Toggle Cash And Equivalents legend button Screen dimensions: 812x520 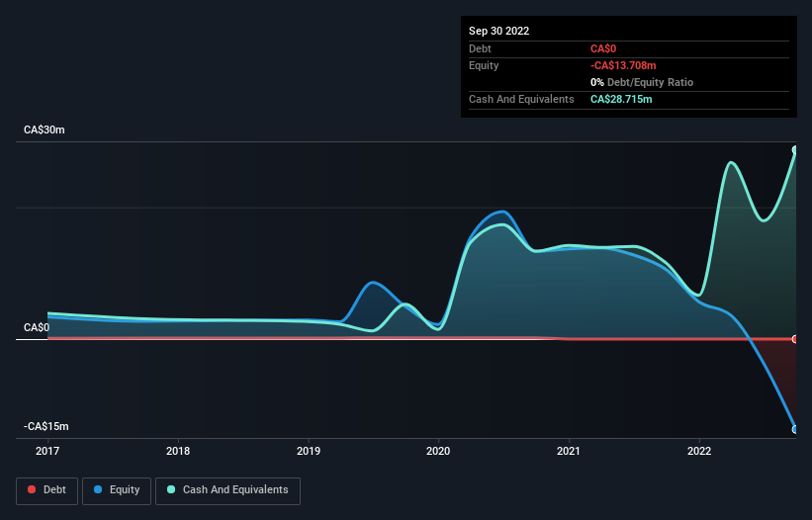[x=227, y=490]
